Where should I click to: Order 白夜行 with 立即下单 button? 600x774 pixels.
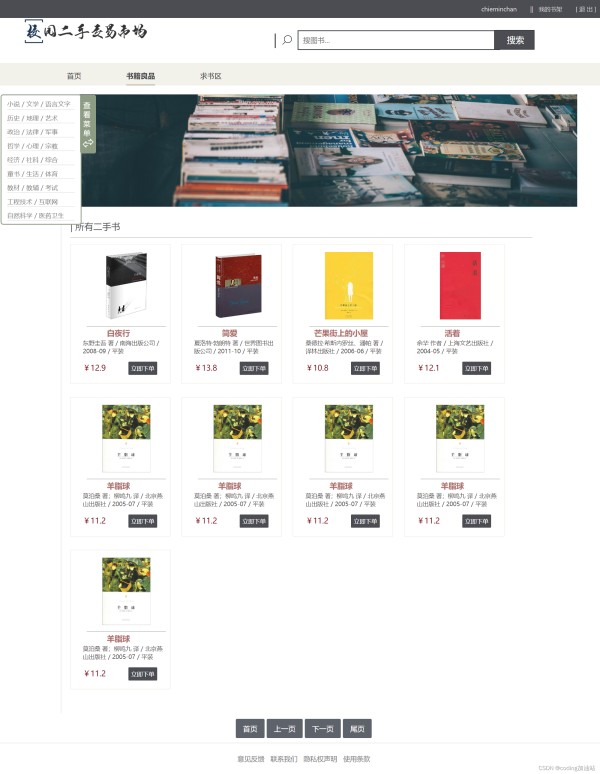[x=143, y=368]
